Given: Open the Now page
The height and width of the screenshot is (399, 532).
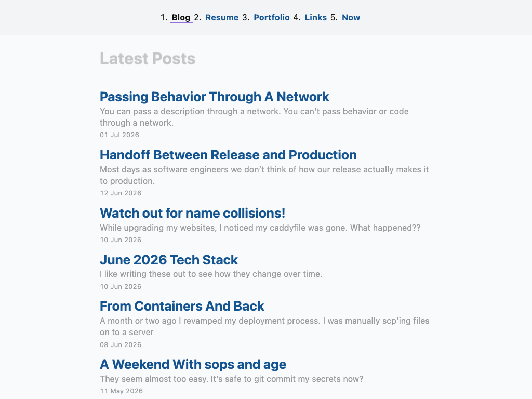Looking at the screenshot, I should pyautogui.click(x=351, y=17).
